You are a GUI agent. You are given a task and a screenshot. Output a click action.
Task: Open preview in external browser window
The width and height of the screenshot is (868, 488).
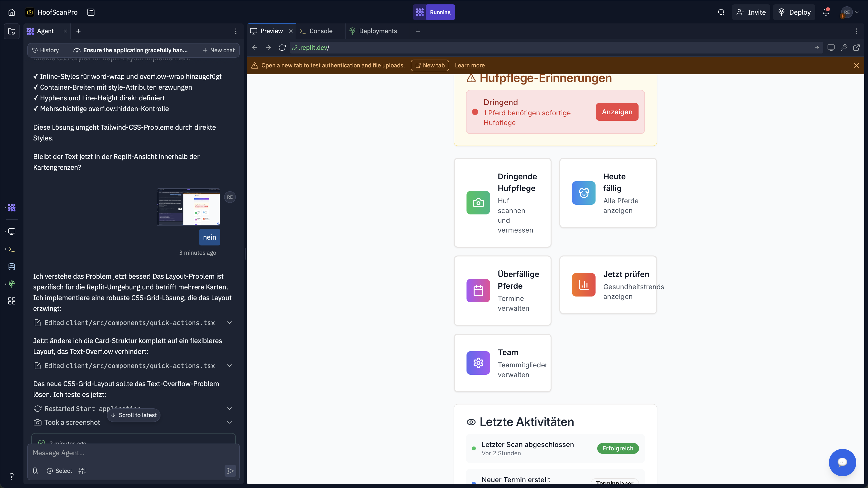point(856,47)
